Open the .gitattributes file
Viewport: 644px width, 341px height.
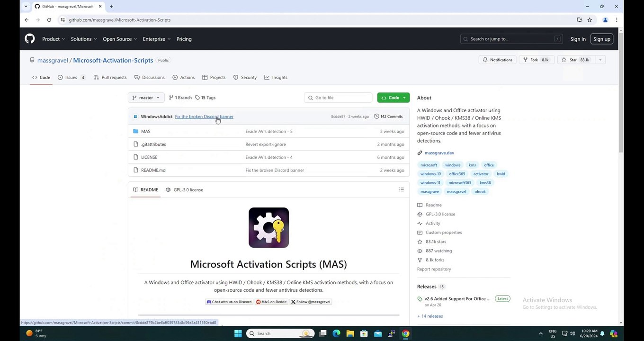[153, 144]
